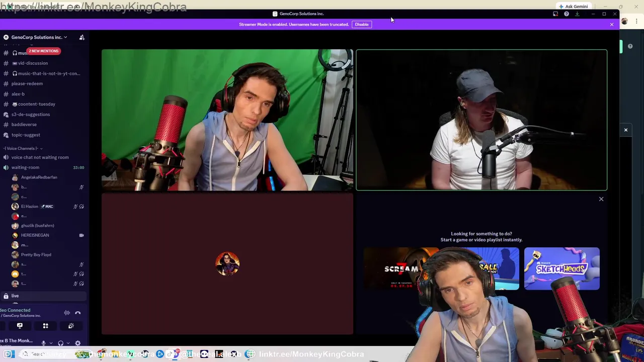The height and width of the screenshot is (362, 644).
Task: Click avatar in the camera-off participant tile
Action: point(227,264)
